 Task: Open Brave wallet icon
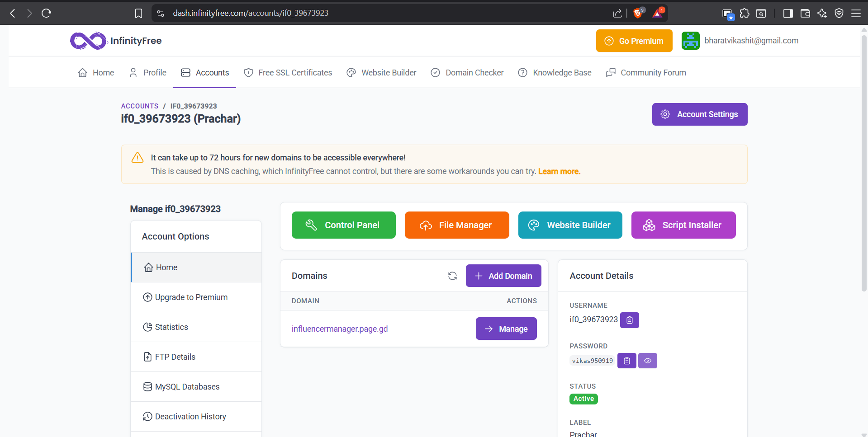[805, 13]
